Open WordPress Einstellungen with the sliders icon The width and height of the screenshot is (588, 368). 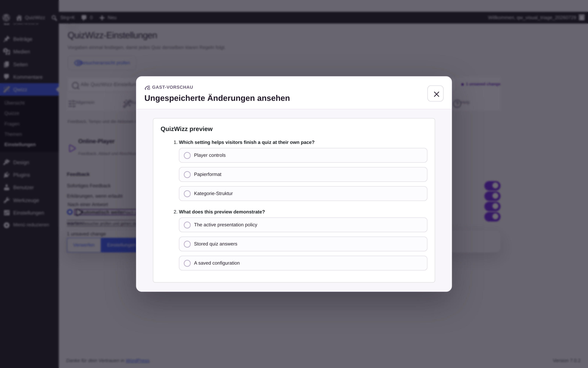click(29, 213)
